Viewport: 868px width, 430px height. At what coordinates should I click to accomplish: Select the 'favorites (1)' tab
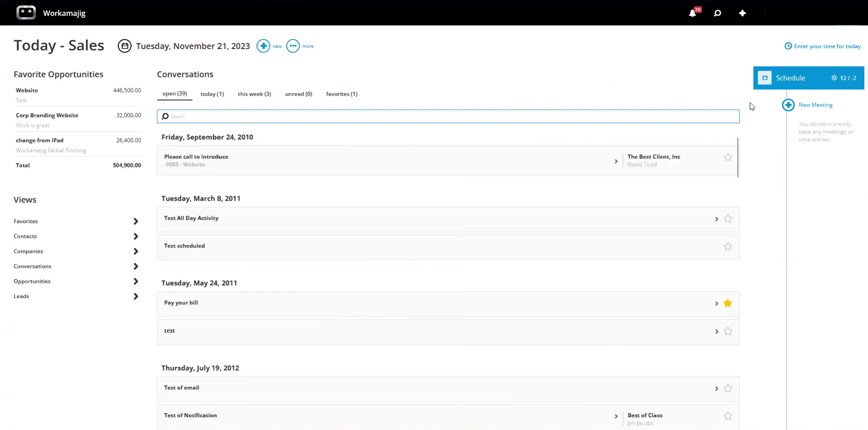(x=341, y=94)
